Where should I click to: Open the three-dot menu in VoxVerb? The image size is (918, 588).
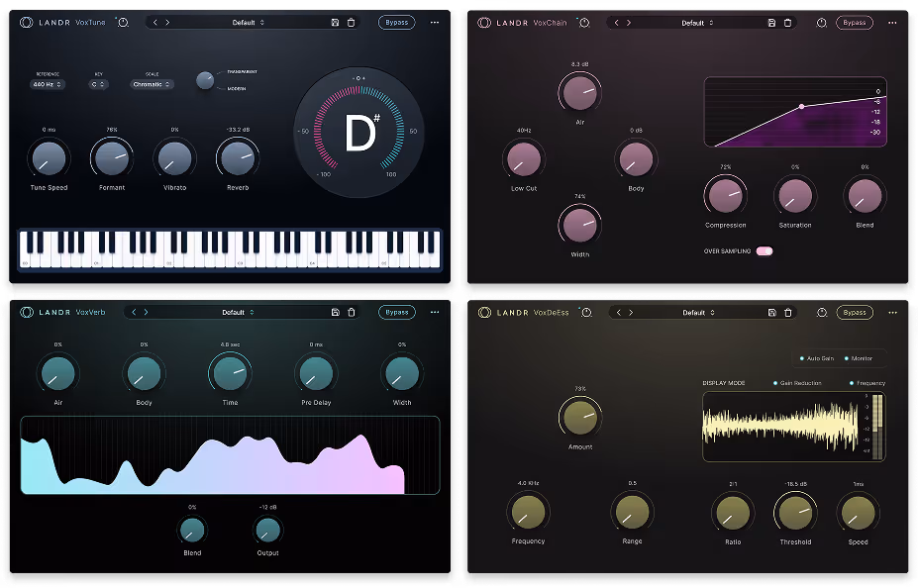(435, 312)
